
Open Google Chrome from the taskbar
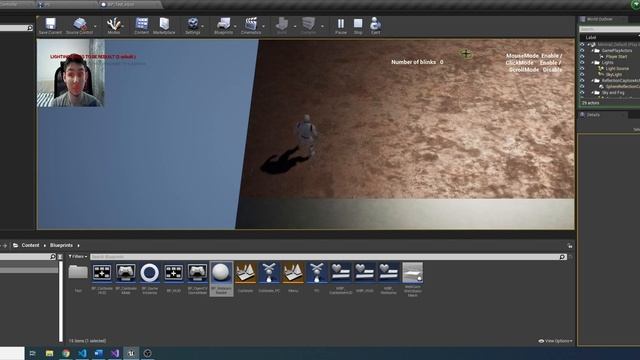pos(66,353)
